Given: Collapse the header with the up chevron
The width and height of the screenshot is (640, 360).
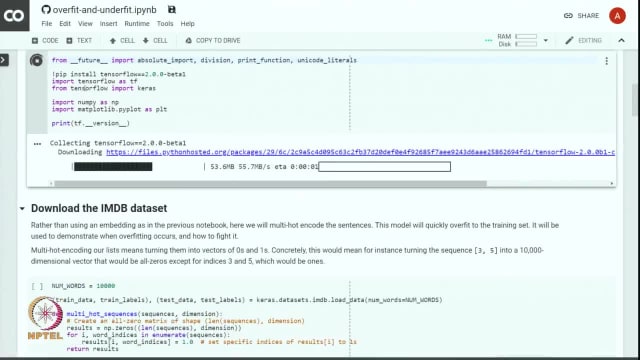Looking at the screenshot, I should point(621,40).
